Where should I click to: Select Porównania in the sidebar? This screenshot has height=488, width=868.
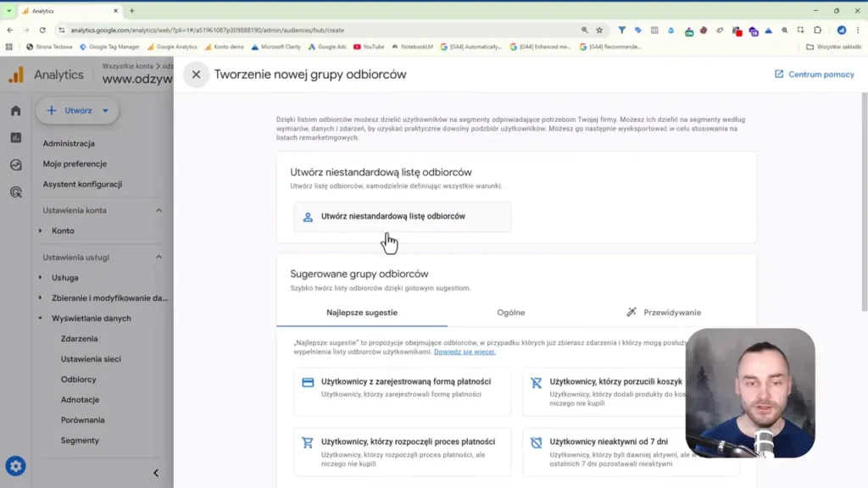tap(82, 420)
